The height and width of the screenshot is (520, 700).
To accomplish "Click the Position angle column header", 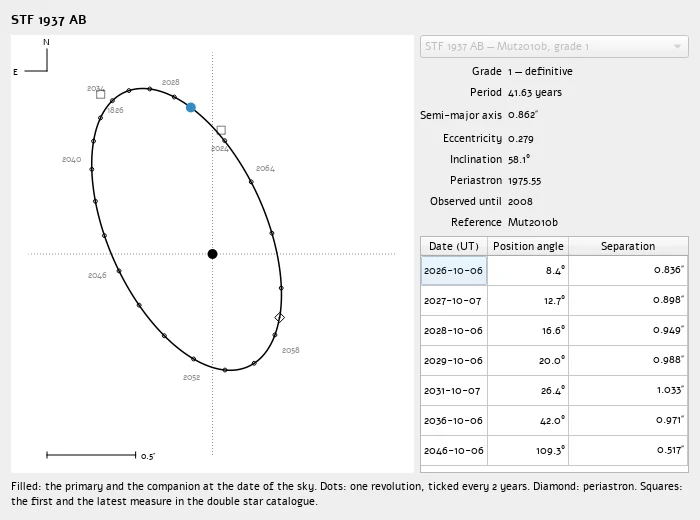I will 528,246.
